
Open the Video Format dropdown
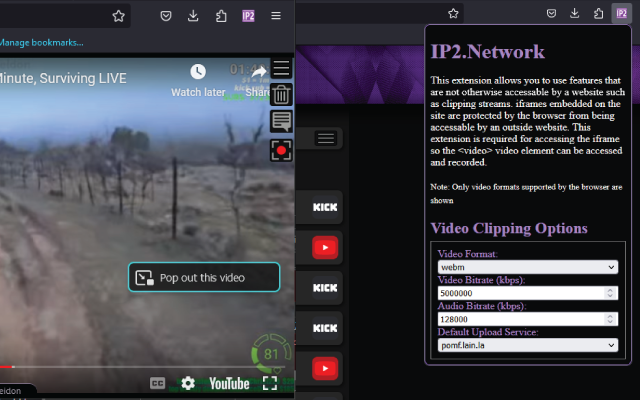[x=528, y=267]
